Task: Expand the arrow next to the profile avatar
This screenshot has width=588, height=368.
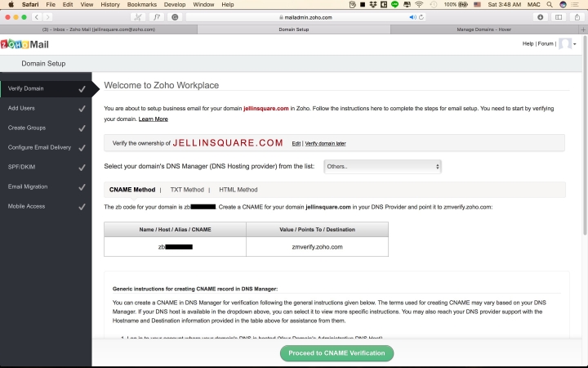Action: [x=575, y=44]
